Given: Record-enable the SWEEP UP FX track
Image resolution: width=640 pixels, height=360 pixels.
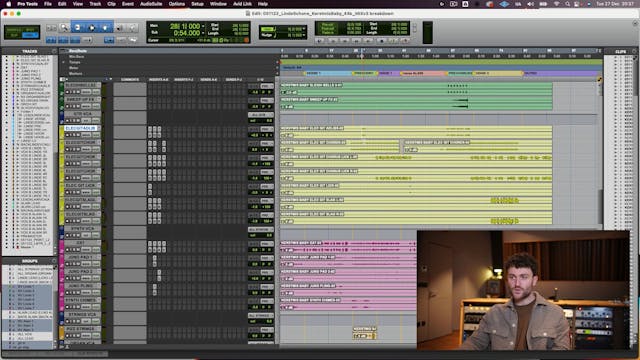Looking at the screenshot, I should click(67, 106).
